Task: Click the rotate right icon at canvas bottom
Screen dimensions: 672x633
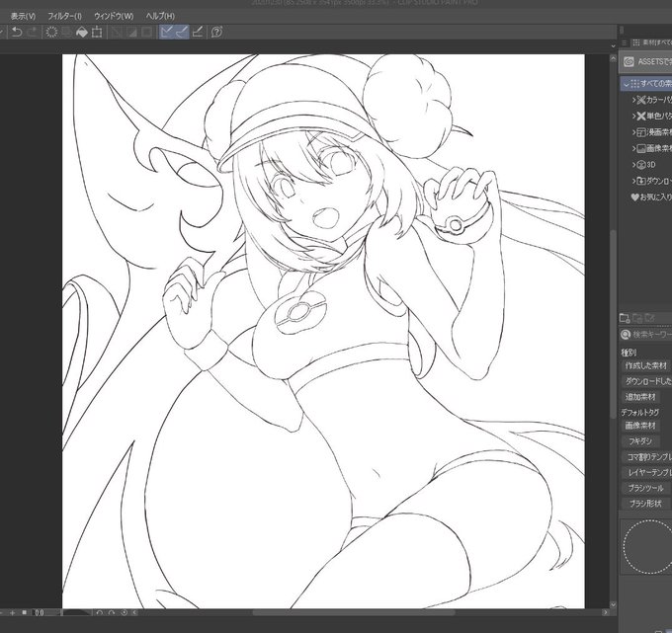Action: pos(112,613)
